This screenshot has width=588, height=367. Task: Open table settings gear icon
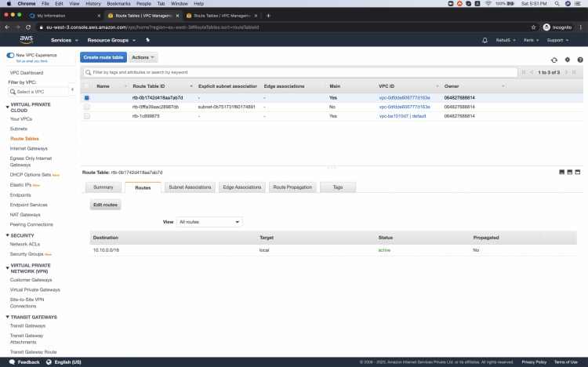point(567,59)
